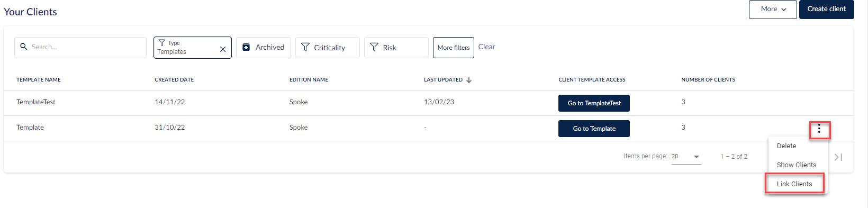Click the Risk funnel icon
This screenshot has height=208, width=868.
[x=374, y=47]
